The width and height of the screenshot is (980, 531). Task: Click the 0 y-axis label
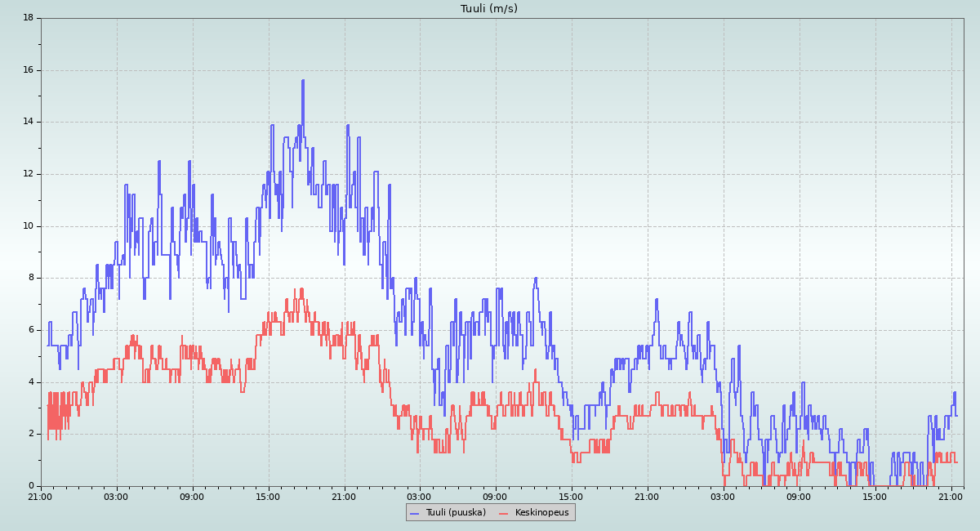click(x=30, y=486)
